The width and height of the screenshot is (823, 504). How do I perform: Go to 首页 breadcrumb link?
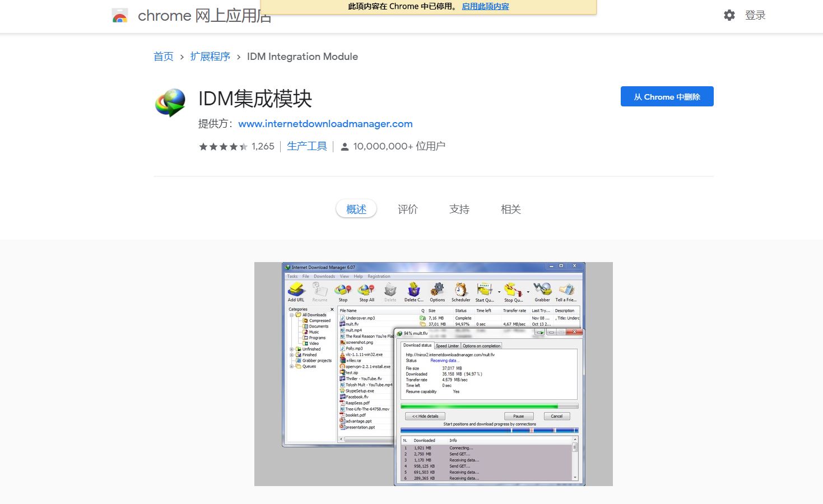(x=164, y=57)
